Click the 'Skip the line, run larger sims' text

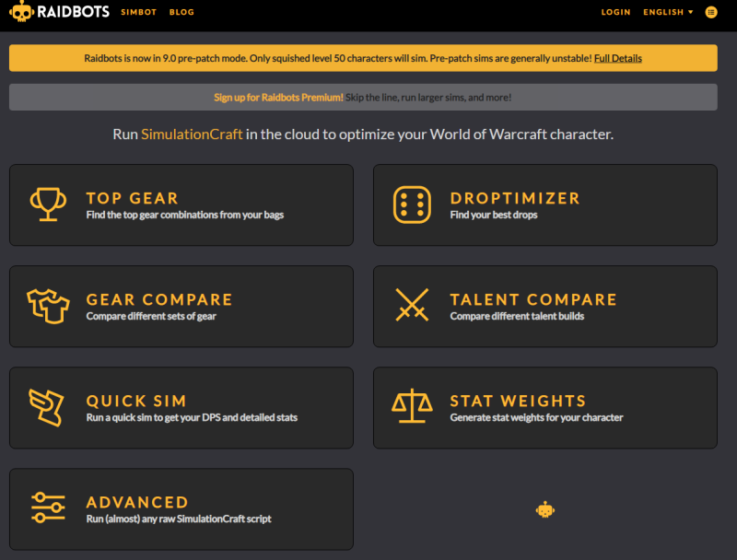(x=428, y=98)
